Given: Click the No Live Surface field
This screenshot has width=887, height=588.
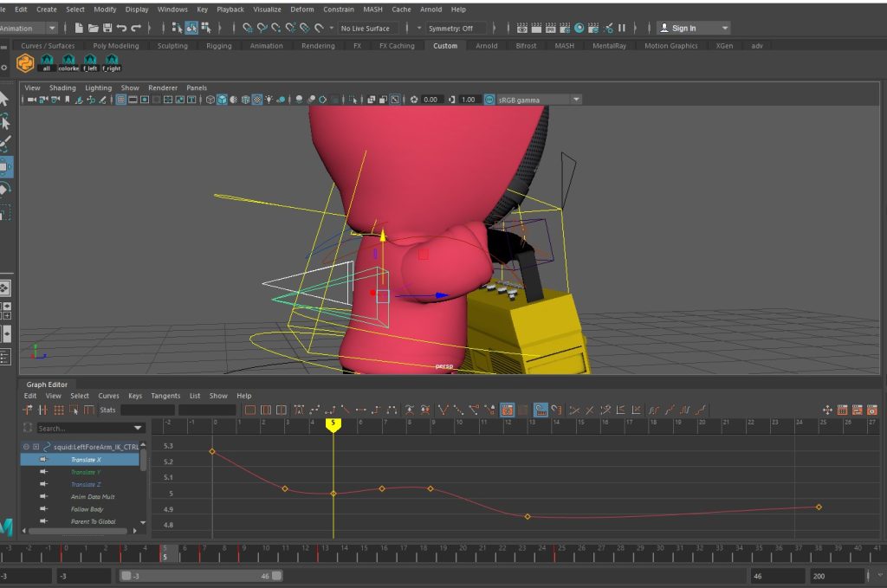Looking at the screenshot, I should [366, 29].
